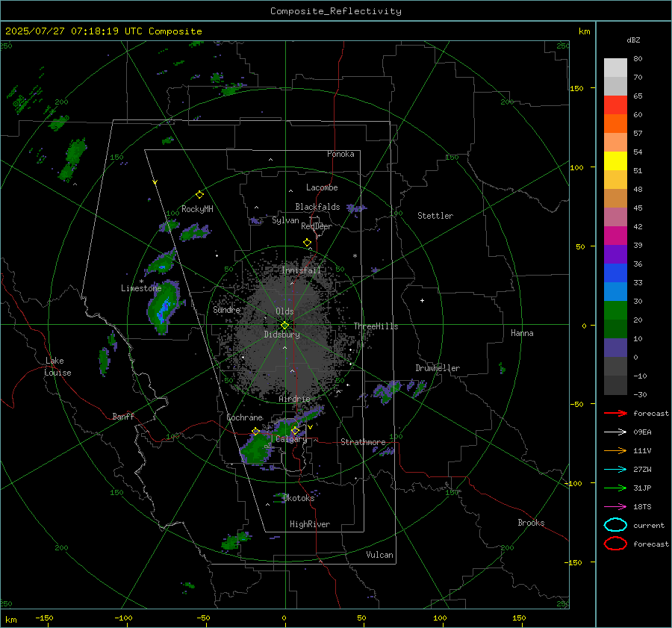Image resolution: width=672 pixels, height=628 pixels.
Task: Click the Limestone label
Action: (141, 288)
